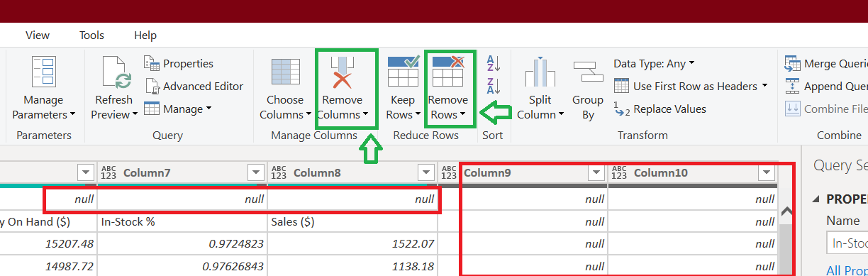Expand the Manage query dropdown
Viewport: 868px width, 276px height.
click(178, 109)
